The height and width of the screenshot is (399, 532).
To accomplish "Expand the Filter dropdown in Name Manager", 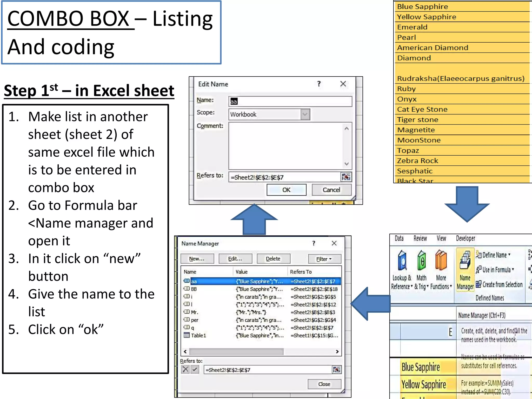I will click(x=324, y=259).
